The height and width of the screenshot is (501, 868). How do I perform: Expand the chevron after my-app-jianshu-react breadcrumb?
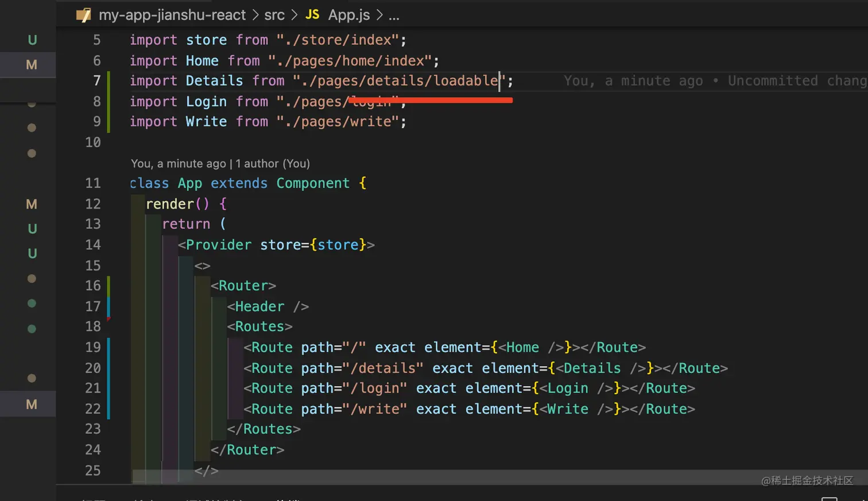point(255,15)
